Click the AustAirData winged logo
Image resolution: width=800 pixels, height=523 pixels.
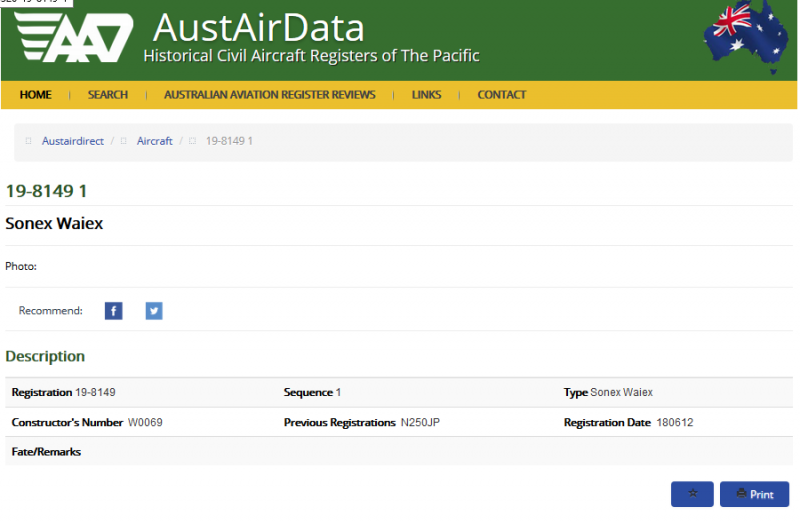point(74,37)
